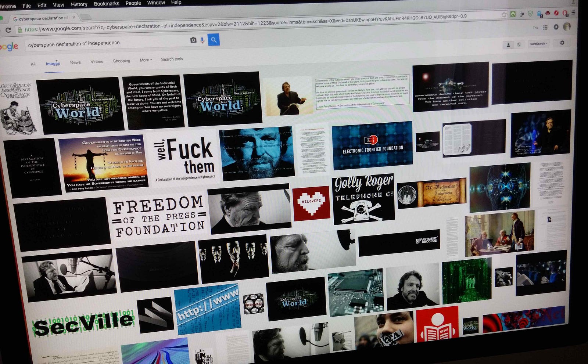Open the SafeSearch dropdown
Image resolution: width=588 pixels, height=364 pixels.
pos(538,44)
